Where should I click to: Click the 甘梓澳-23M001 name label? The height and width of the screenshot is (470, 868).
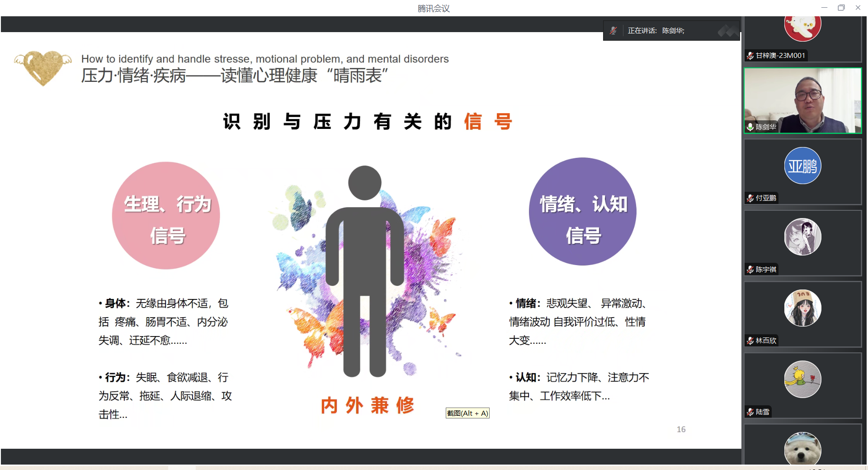tap(780, 56)
